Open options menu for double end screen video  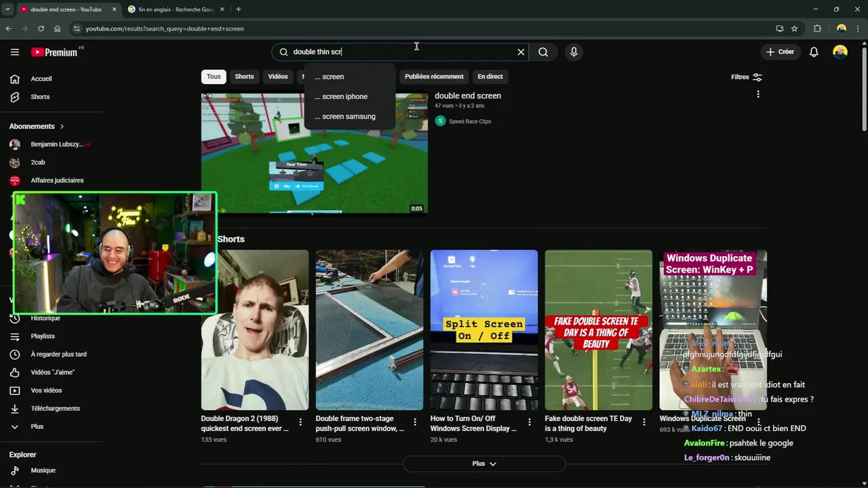tap(758, 94)
